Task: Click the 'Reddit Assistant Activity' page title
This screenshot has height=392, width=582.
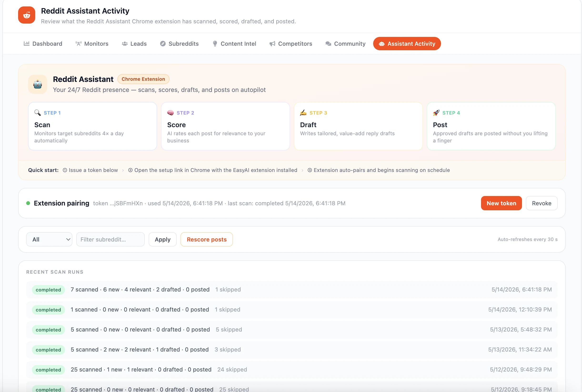Action: coord(85,11)
